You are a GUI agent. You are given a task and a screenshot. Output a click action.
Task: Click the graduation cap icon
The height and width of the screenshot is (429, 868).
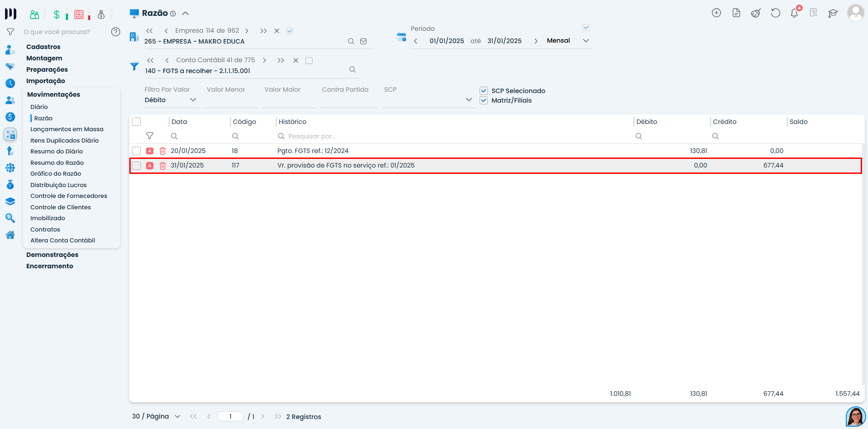[833, 13]
